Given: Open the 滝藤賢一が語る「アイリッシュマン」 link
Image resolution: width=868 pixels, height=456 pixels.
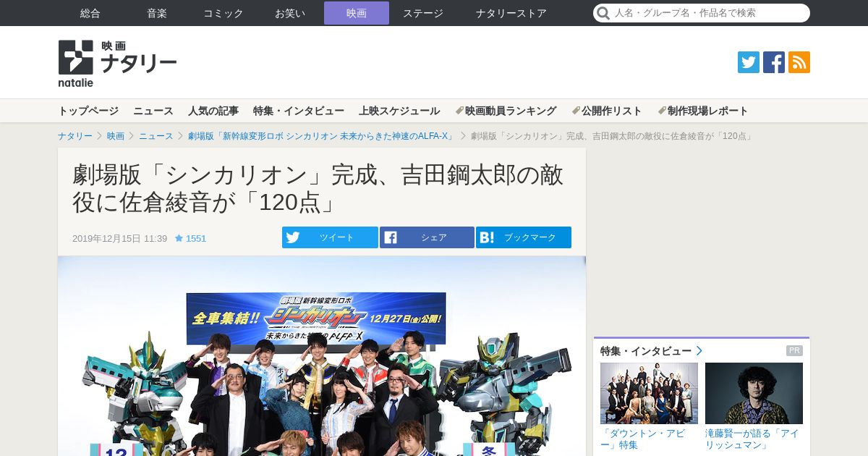Looking at the screenshot, I should tap(752, 439).
